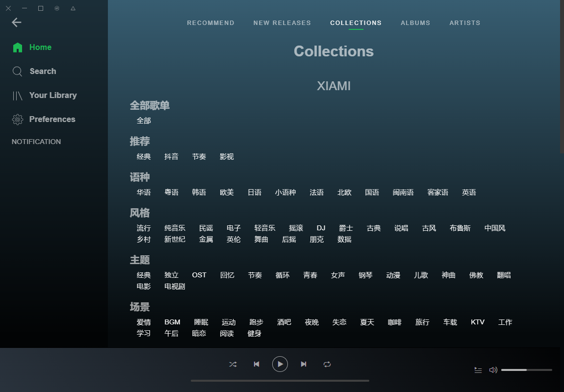This screenshot has height=392, width=564.
Task: Select the 学习 scene category
Action: (144, 334)
